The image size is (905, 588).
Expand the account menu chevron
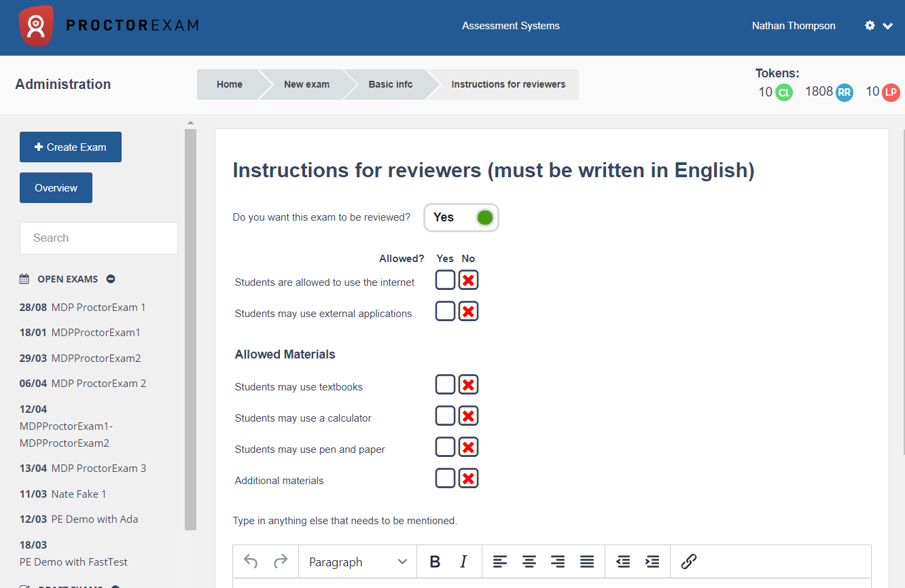click(x=887, y=26)
